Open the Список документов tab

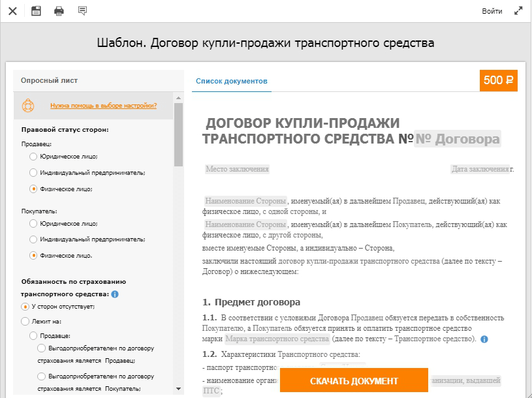tap(232, 81)
